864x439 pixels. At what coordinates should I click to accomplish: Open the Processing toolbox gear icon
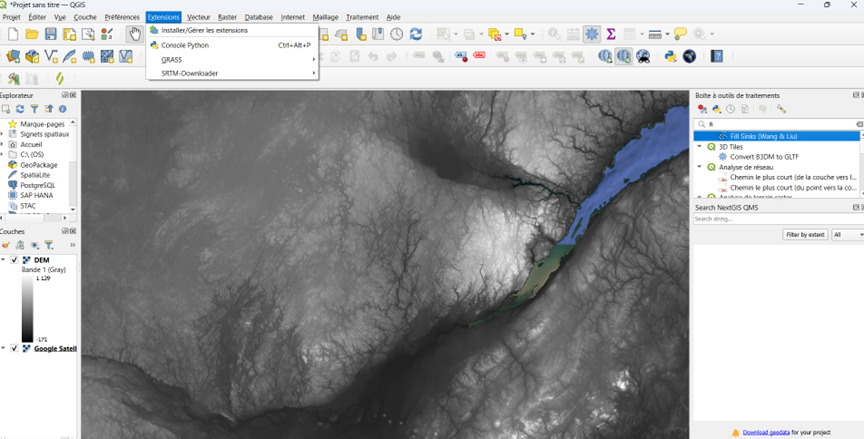592,35
